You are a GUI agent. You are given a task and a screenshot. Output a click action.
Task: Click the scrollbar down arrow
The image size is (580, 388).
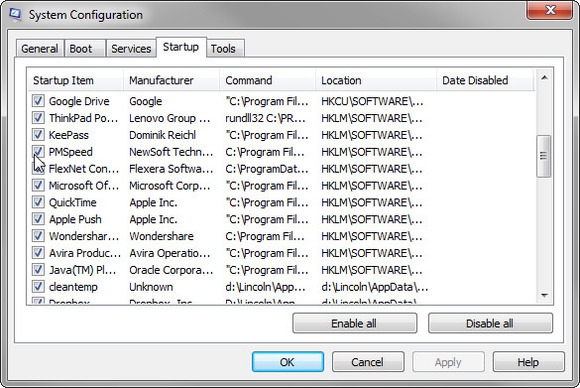pyautogui.click(x=544, y=295)
